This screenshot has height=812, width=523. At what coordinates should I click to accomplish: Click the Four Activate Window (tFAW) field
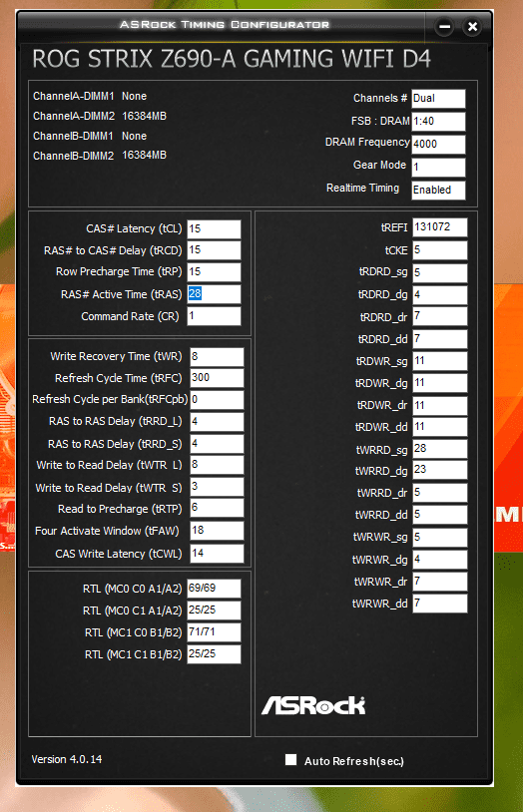point(217,531)
